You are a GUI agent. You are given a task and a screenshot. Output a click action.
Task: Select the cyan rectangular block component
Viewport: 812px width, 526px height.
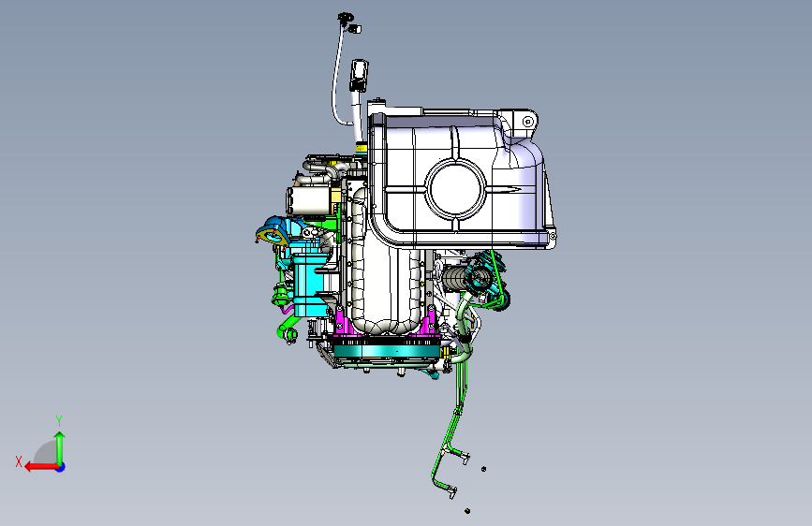(x=310, y=284)
